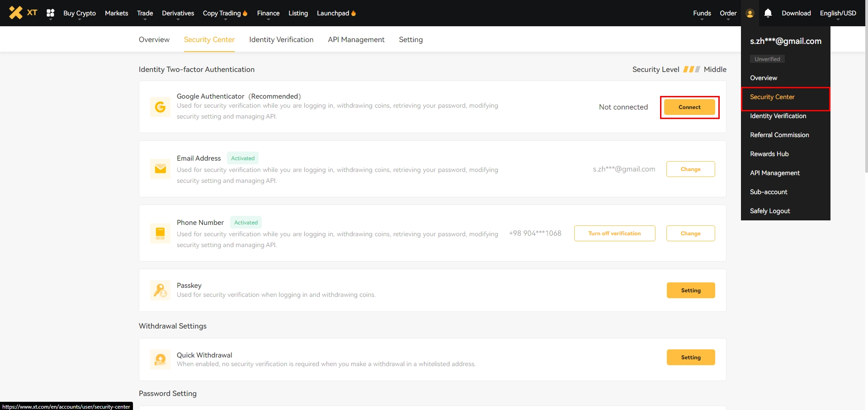The width and height of the screenshot is (868, 410).
Task: Click the Phone Number Activated badge
Action: [x=246, y=223]
